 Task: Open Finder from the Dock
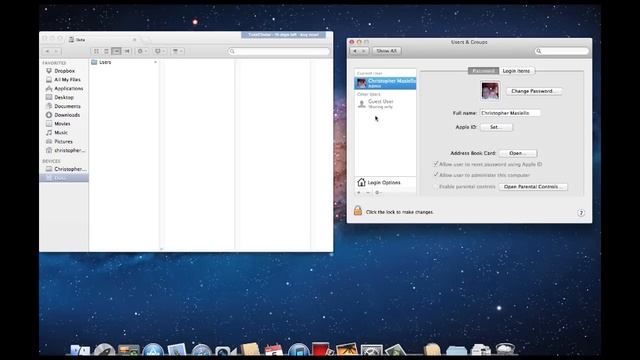(80, 351)
